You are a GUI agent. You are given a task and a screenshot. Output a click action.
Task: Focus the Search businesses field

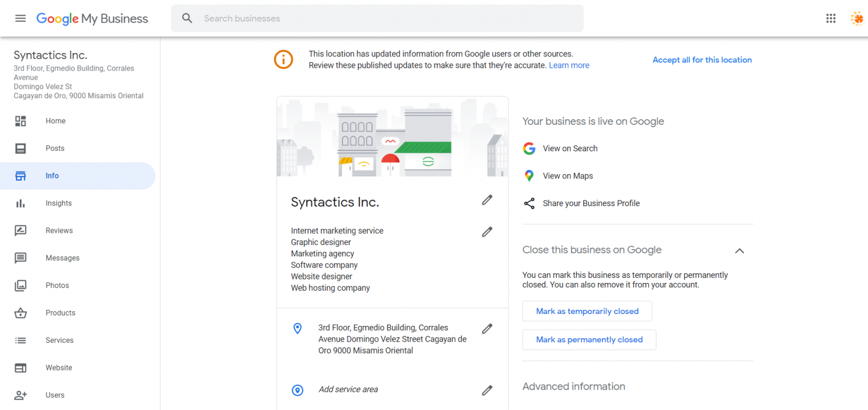pos(377,19)
